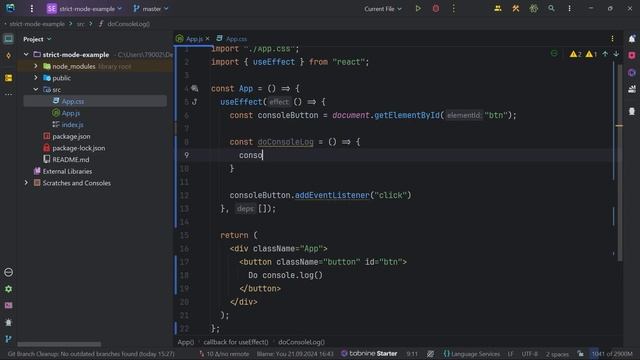This screenshot has width=640, height=360.
Task: Open the strict-mode-example project switcher
Action: [x=84, y=9]
